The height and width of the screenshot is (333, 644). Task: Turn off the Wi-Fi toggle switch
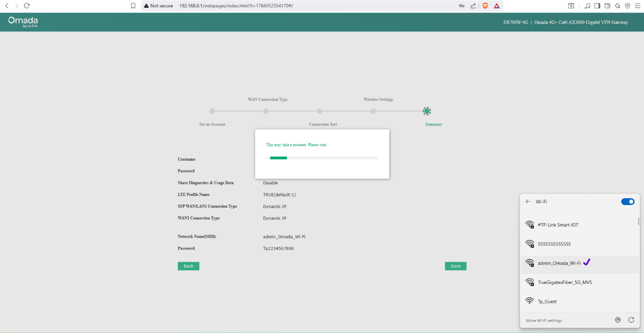coord(628,201)
